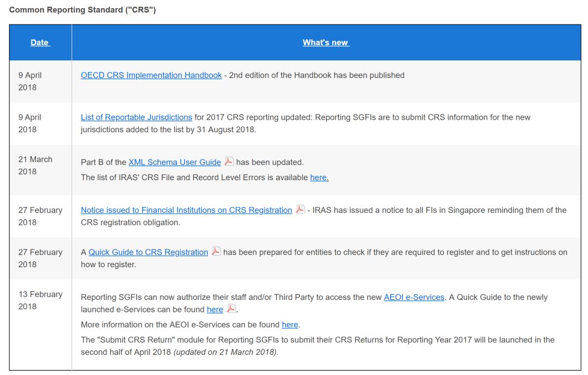Click PDF icon after e-Services Quick Guide 'here' link
Viewport: 588px width, 375px height.
[x=231, y=309]
